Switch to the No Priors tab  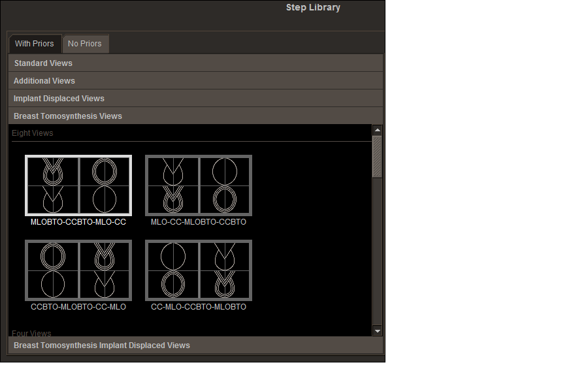pos(85,44)
